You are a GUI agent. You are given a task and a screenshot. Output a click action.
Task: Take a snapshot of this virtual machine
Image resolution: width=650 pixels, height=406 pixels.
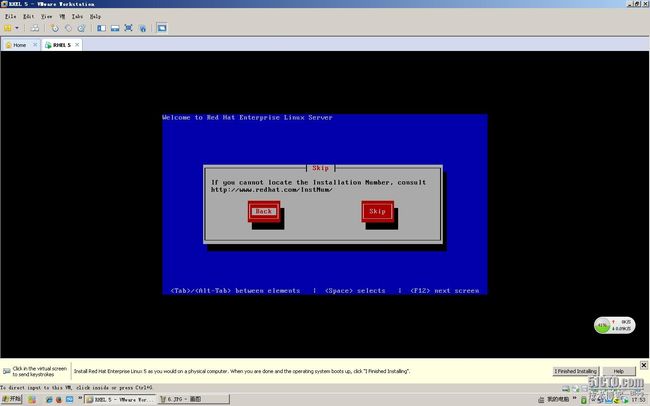[x=55, y=28]
